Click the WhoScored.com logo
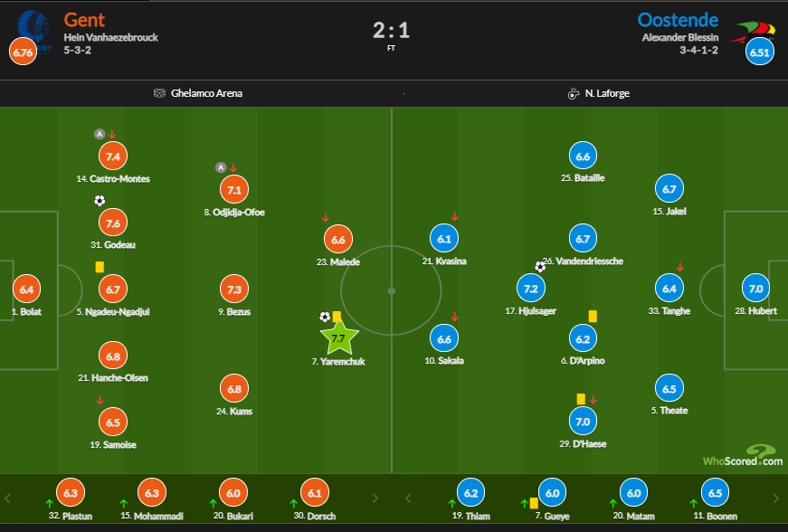This screenshot has width=788, height=532. pyautogui.click(x=744, y=455)
